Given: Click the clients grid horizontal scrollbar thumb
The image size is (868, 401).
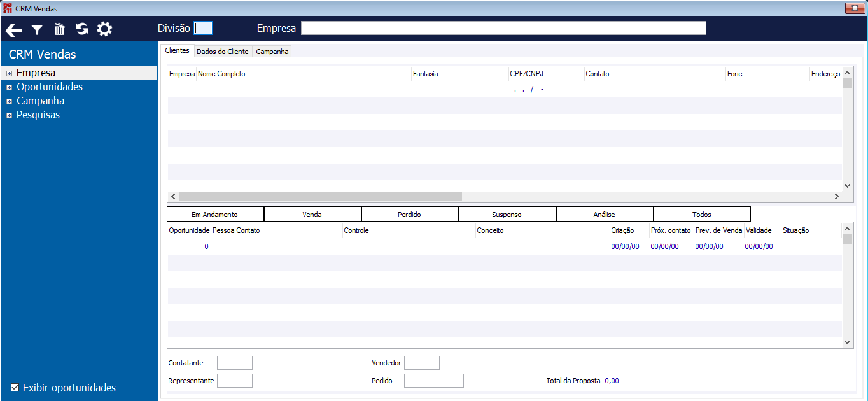Looking at the screenshot, I should [x=320, y=197].
